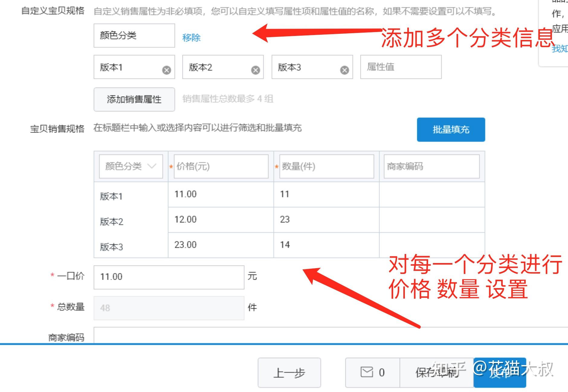Click the 数量(件) header filter field

[327, 166]
